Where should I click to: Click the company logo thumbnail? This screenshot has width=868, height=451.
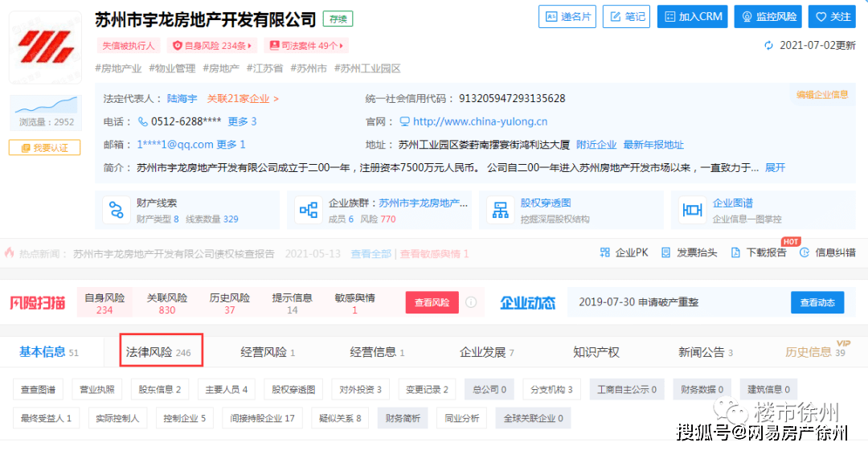45,47
